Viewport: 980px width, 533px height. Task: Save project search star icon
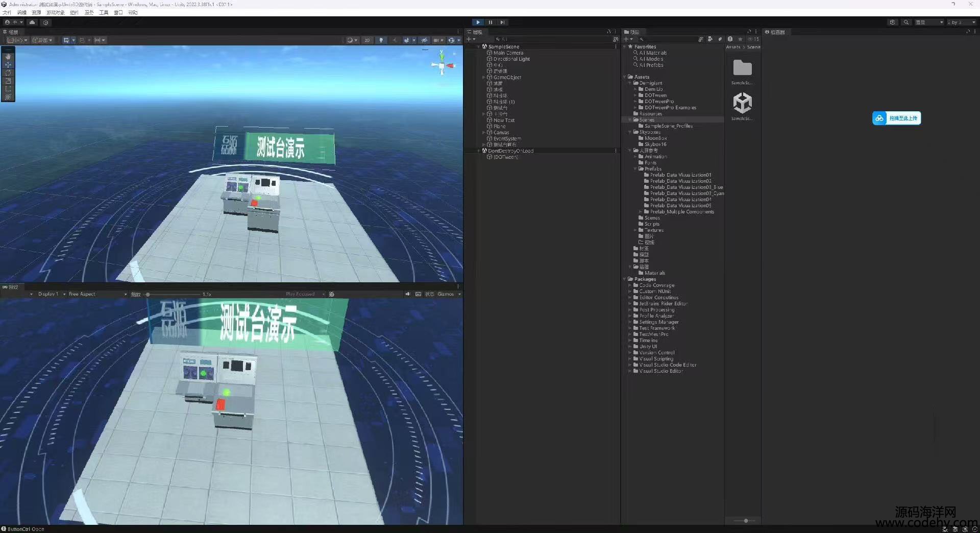[740, 39]
